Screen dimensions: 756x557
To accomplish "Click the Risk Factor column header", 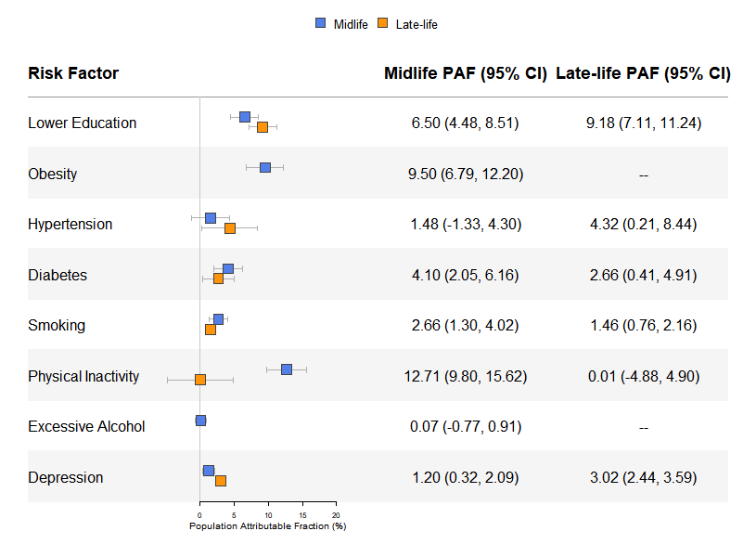I will click(73, 73).
